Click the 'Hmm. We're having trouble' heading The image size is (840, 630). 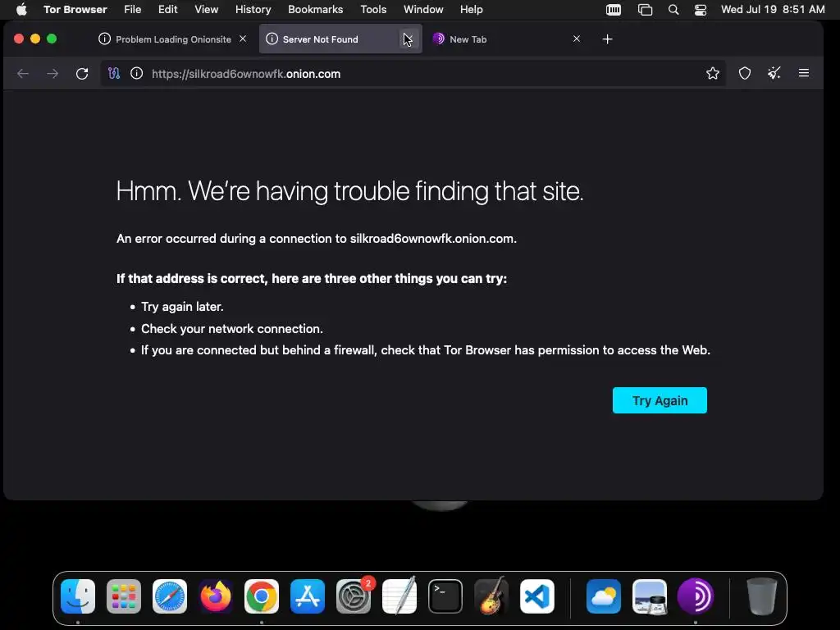tap(349, 191)
